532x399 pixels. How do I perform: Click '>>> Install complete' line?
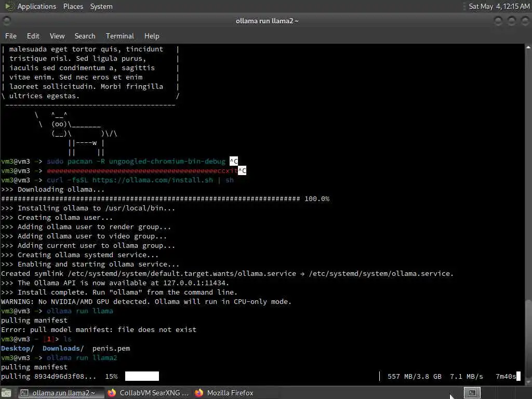(x=119, y=292)
